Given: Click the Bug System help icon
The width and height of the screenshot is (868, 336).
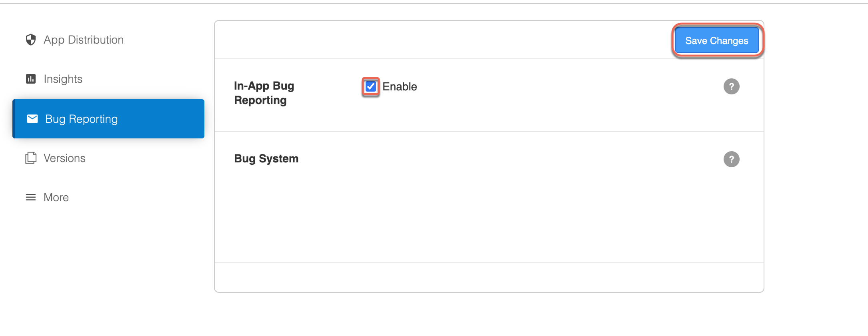Looking at the screenshot, I should coord(732,159).
